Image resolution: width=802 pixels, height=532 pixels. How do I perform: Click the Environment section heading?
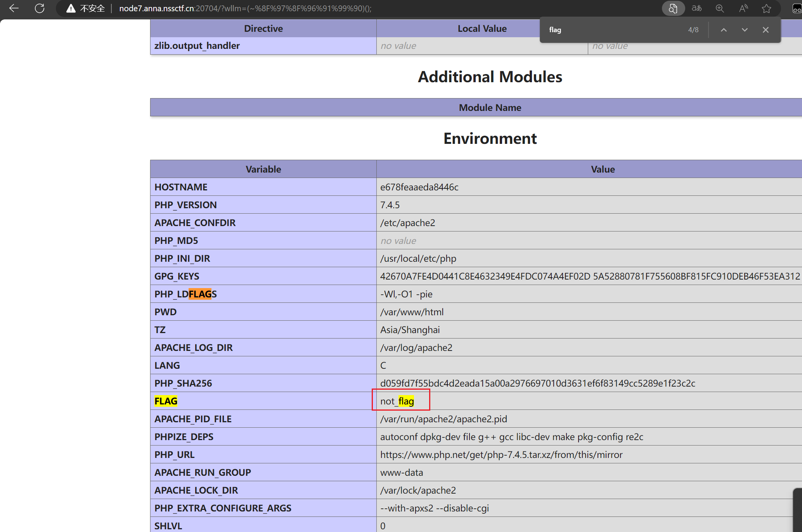(490, 138)
